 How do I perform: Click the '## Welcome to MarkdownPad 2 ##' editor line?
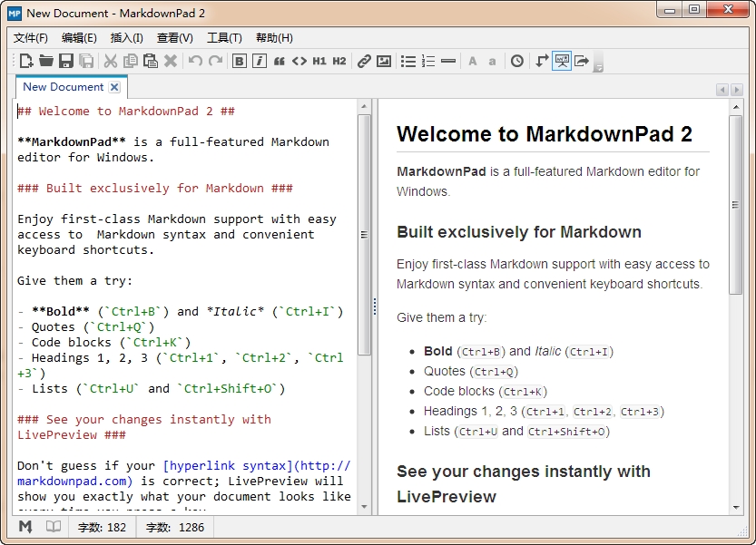tap(126, 112)
